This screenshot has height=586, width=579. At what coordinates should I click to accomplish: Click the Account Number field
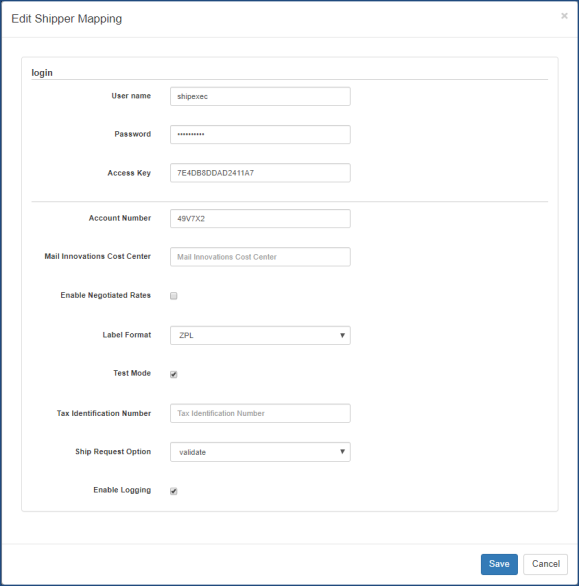[260, 219]
